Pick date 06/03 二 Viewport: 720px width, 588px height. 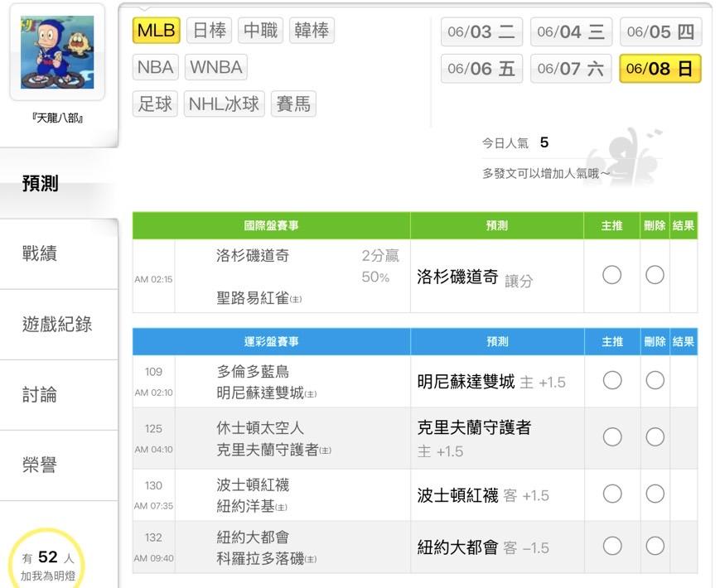[481, 31]
